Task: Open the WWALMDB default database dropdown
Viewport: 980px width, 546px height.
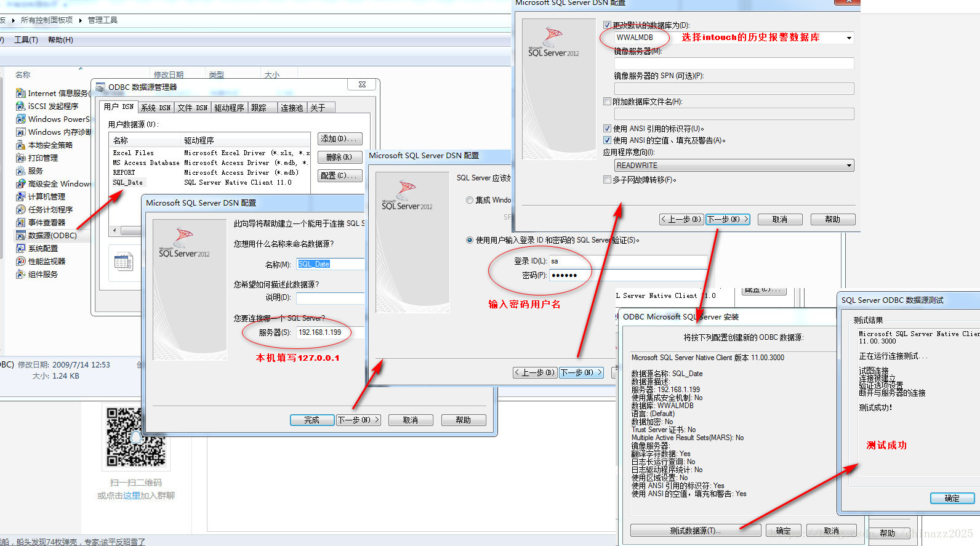Action: [849, 38]
